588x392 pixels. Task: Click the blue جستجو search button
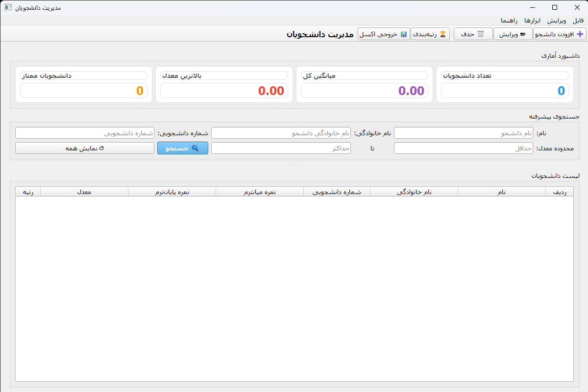tap(183, 148)
